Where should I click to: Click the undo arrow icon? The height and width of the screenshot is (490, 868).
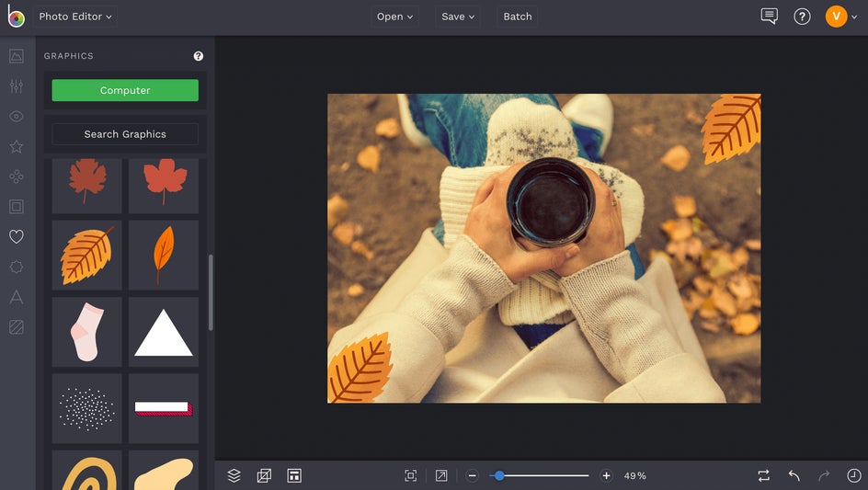coord(794,475)
